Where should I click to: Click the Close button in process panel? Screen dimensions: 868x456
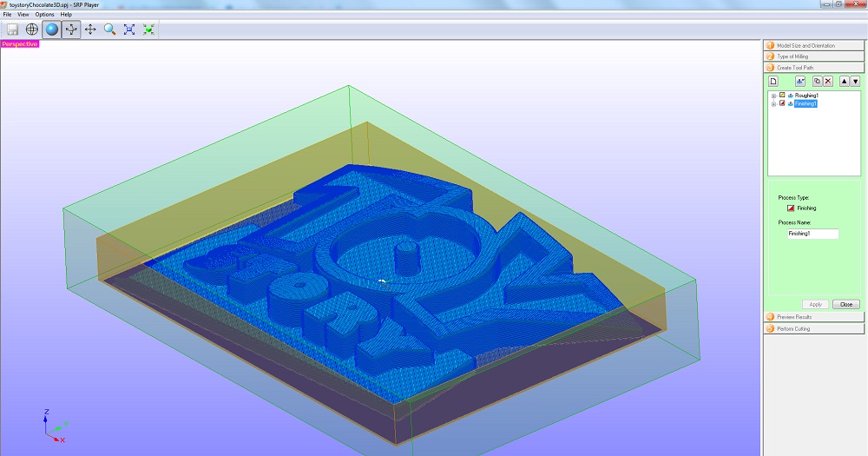(x=845, y=304)
